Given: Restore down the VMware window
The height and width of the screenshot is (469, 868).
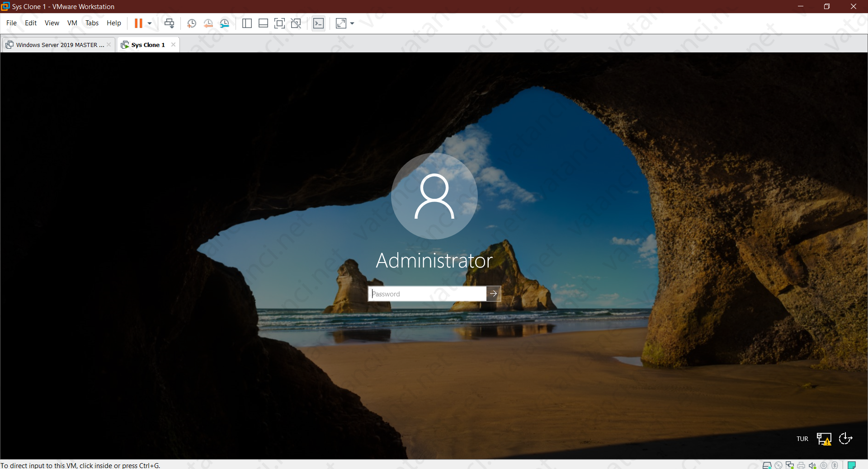Looking at the screenshot, I should (x=827, y=6).
